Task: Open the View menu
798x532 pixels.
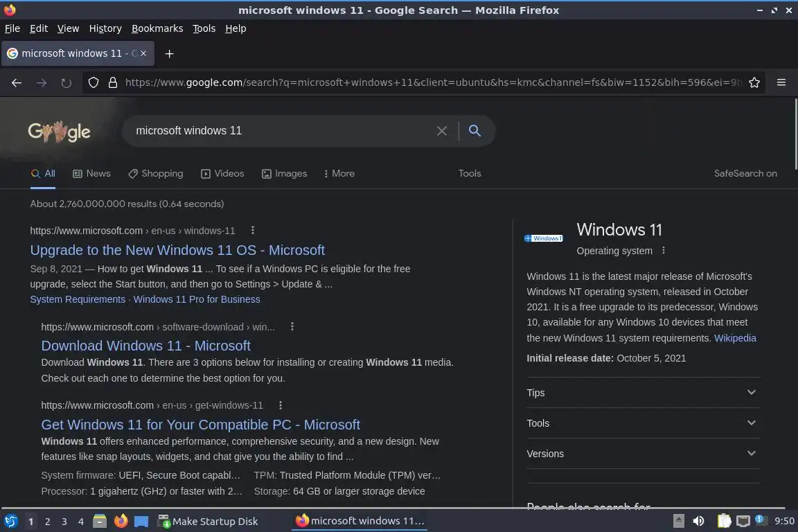Action: coord(68,28)
